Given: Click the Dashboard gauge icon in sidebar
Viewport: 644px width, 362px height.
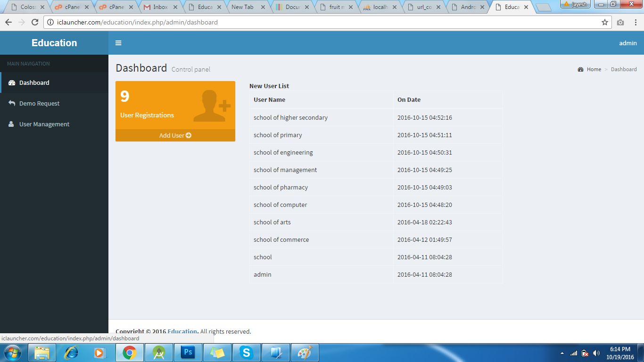Looking at the screenshot, I should pyautogui.click(x=12, y=82).
